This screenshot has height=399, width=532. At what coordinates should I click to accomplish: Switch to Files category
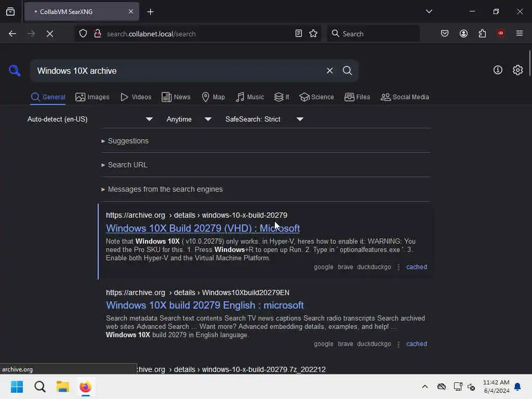pyautogui.click(x=357, y=97)
